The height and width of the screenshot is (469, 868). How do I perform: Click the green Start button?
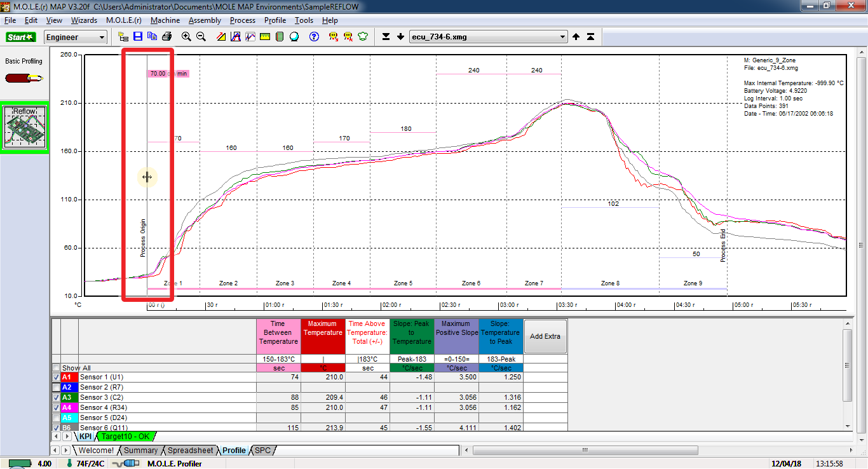click(21, 37)
